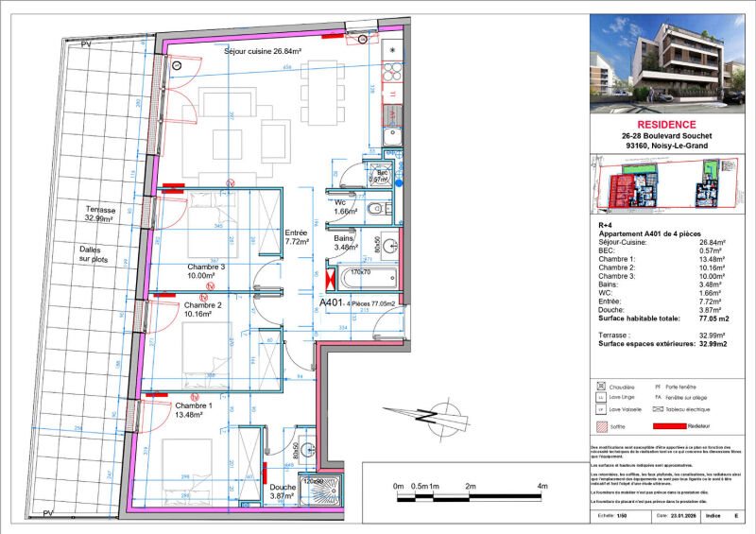The image size is (756, 534).
Task: Select the Lave Vaisselle legend symbol
Action: 601,409
